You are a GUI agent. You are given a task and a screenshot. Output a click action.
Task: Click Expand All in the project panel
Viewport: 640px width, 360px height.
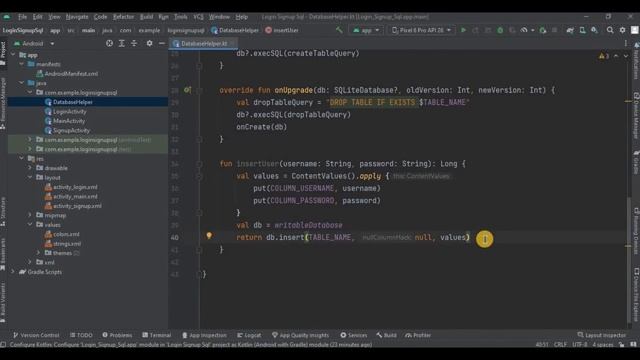[x=122, y=43]
